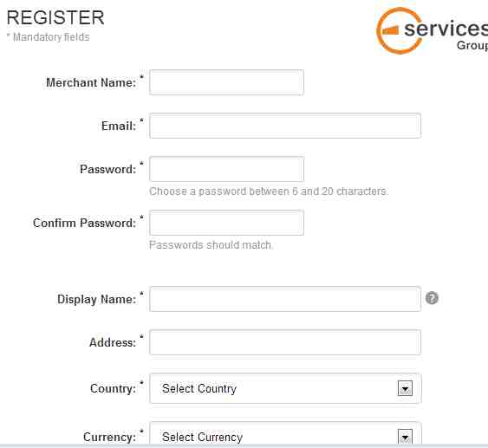Viewport: 488px width, 448px height.
Task: Click the Email input field
Action: coord(285,126)
